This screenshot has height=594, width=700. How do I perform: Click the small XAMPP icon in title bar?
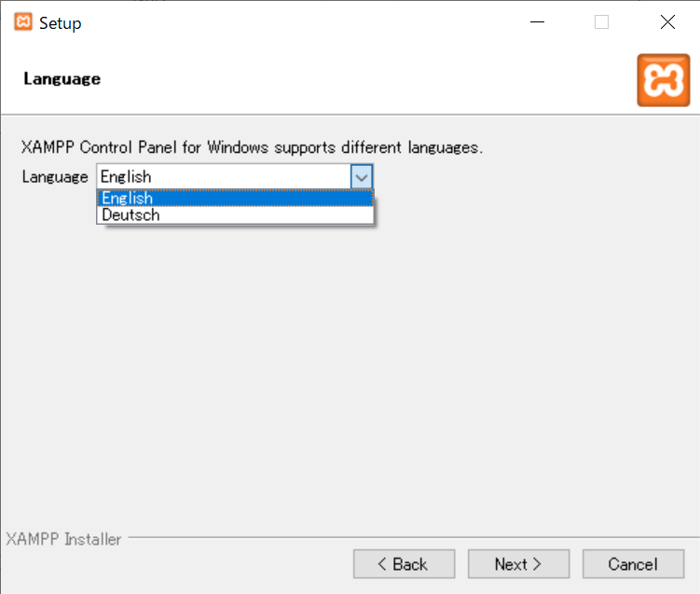23,21
